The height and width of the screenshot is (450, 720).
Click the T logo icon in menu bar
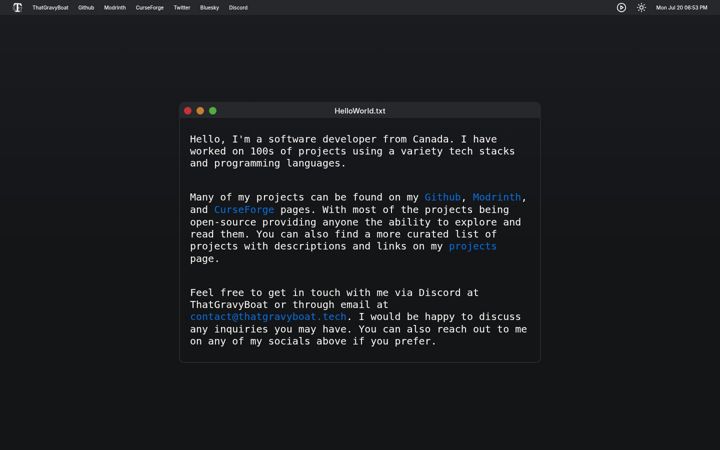pyautogui.click(x=17, y=7)
